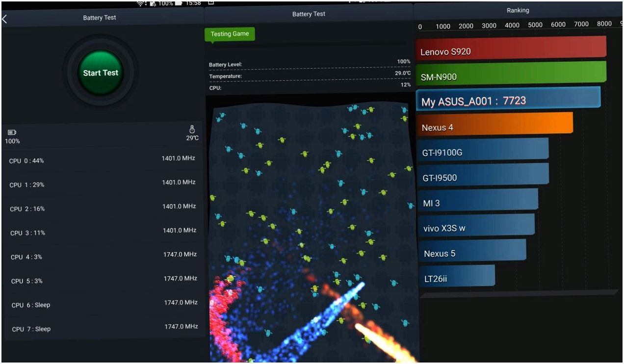
Task: Click the 1747.0 MHz value for CPU 7
Action: coord(181,326)
